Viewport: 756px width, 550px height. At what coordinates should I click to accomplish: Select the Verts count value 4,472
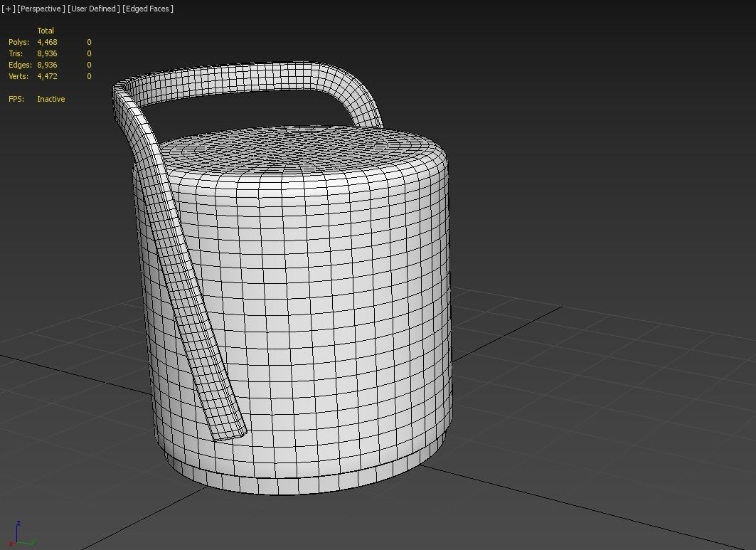(x=47, y=76)
